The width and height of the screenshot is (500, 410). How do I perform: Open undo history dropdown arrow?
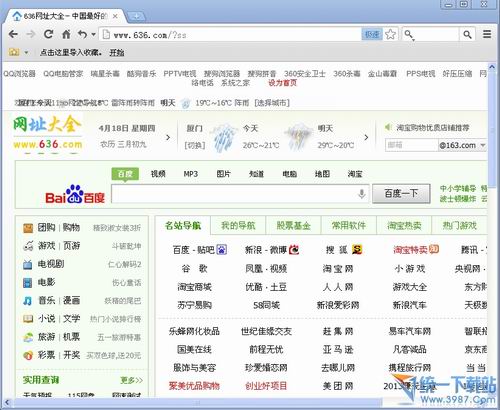point(93,34)
